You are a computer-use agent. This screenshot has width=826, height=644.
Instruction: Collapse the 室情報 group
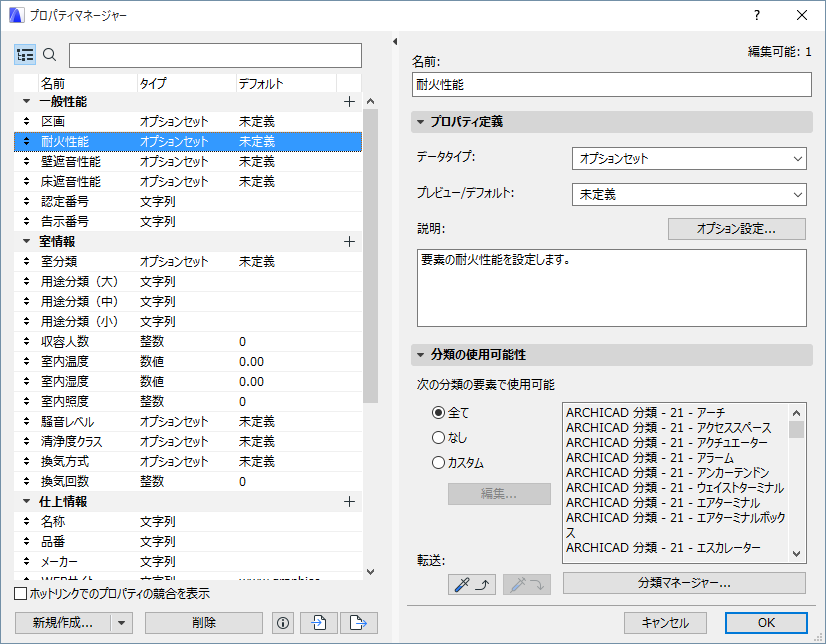(x=26, y=242)
